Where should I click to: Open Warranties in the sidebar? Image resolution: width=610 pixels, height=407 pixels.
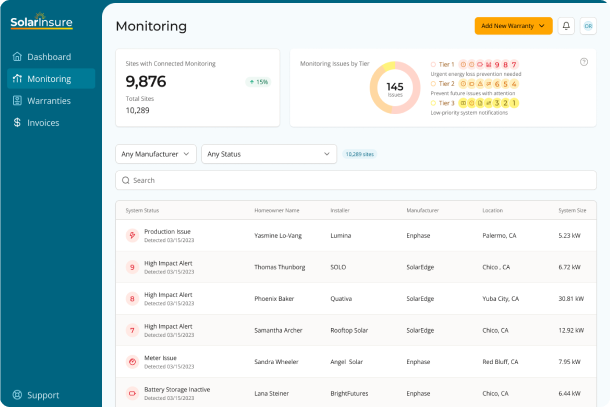[x=51, y=101]
